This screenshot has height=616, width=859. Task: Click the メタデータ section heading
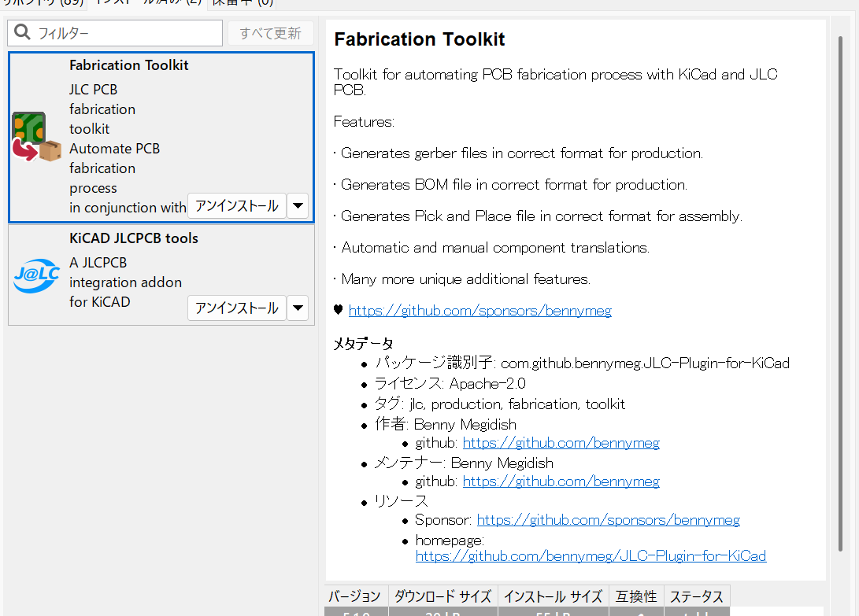click(x=363, y=343)
